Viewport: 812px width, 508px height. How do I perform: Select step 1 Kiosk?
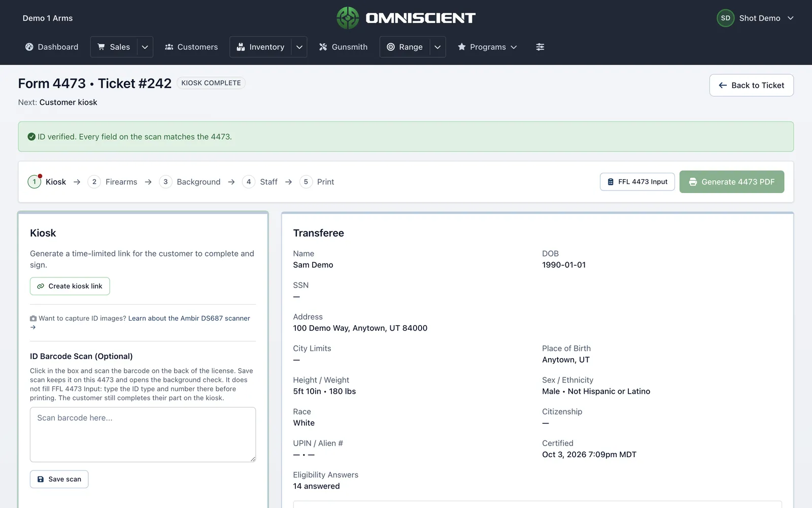click(47, 182)
